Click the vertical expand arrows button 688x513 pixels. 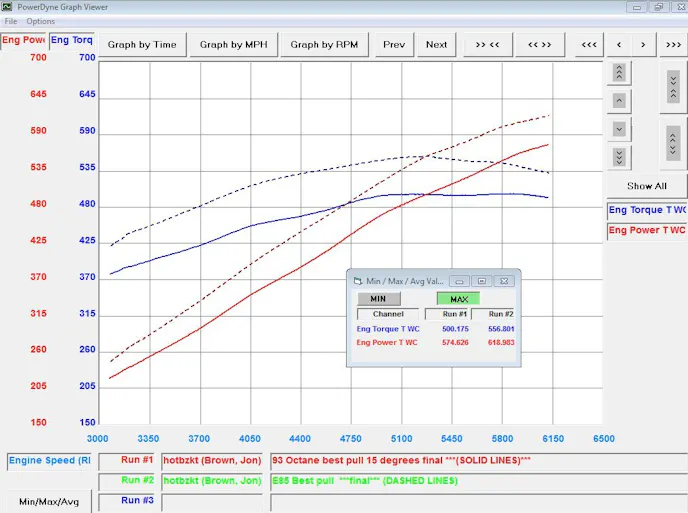pyautogui.click(x=674, y=143)
